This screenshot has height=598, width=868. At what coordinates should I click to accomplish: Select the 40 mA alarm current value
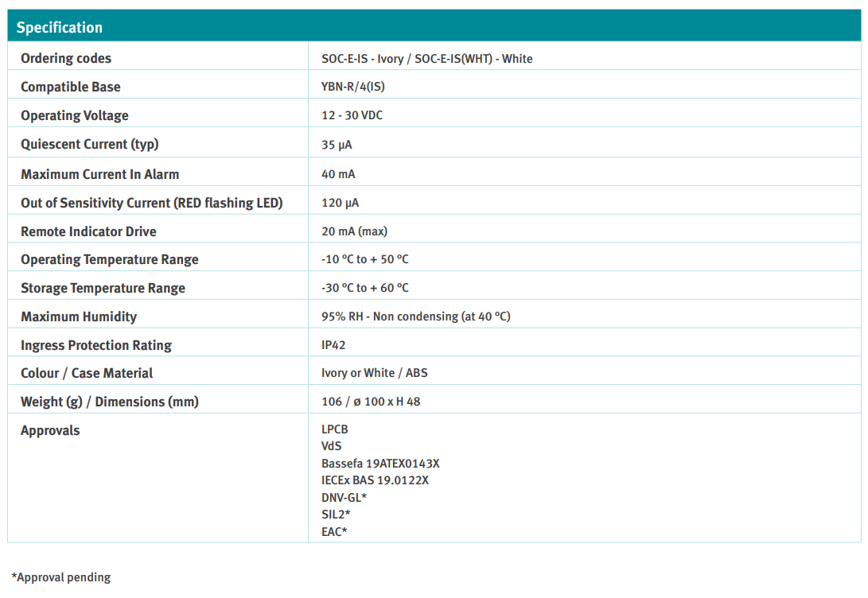click(338, 174)
